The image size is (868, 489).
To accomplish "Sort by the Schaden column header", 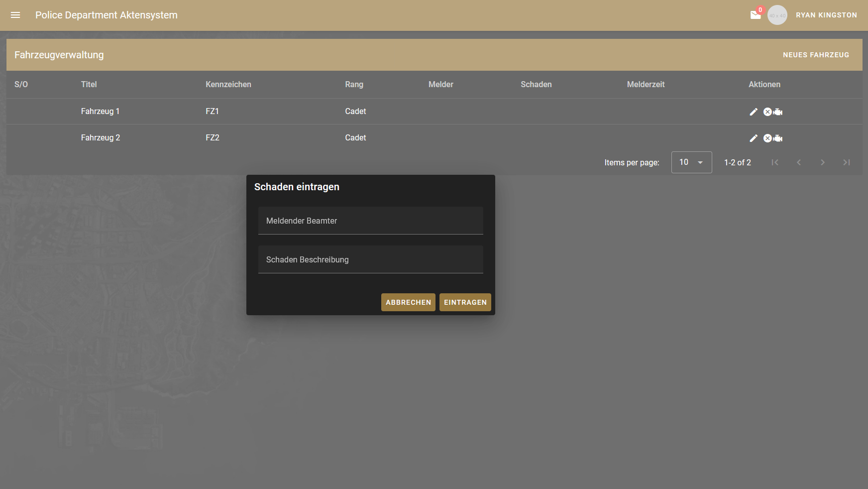I will (x=536, y=85).
